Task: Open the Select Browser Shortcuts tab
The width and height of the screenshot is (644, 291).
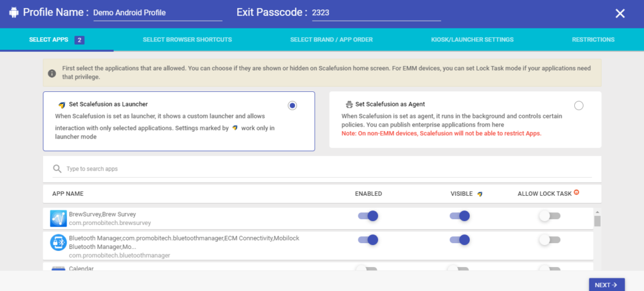Action: 187,40
